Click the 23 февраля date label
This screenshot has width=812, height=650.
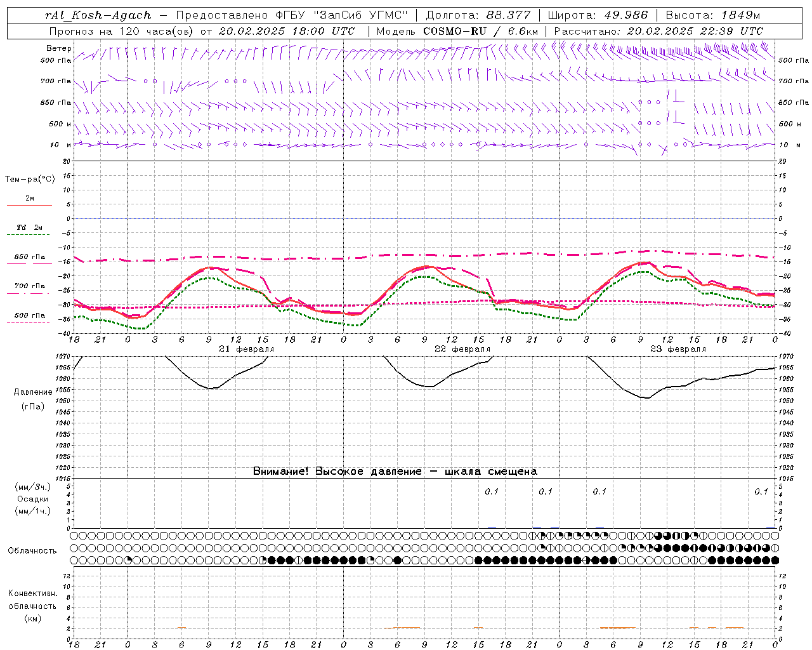click(x=678, y=349)
